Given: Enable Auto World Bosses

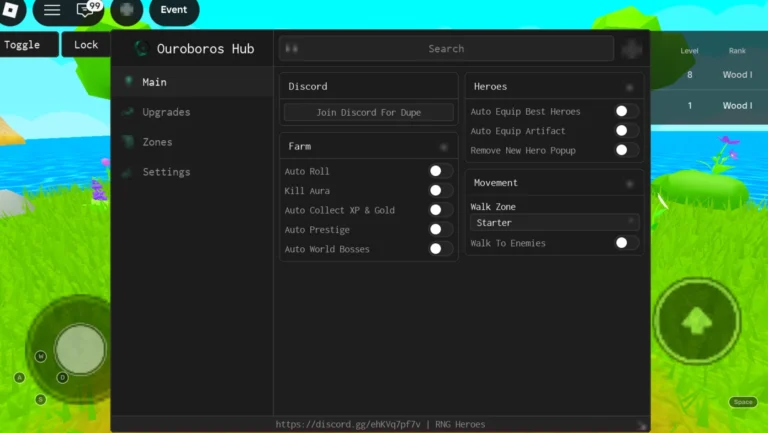Looking at the screenshot, I should [x=439, y=249].
